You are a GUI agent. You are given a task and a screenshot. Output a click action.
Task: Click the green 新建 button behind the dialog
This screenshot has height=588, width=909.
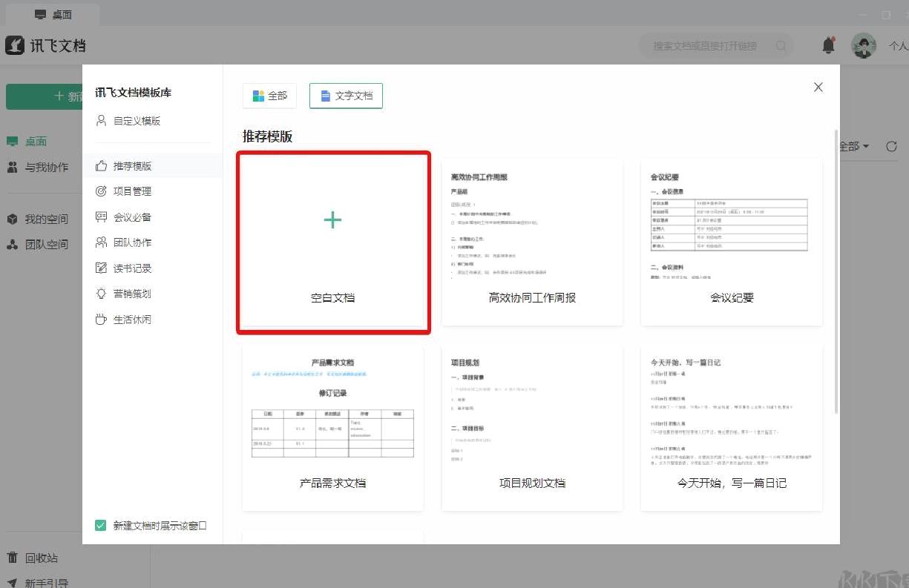[45, 96]
